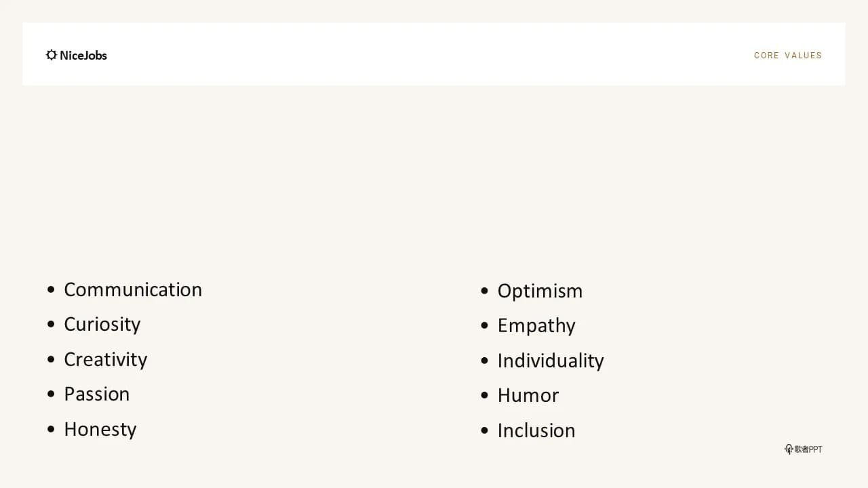Click the Passion list entry
Viewport: 868px width, 488px height.
click(x=97, y=394)
